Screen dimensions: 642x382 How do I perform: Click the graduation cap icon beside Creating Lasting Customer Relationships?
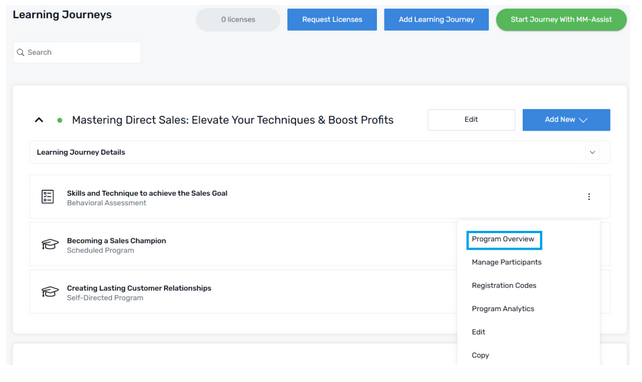50,292
